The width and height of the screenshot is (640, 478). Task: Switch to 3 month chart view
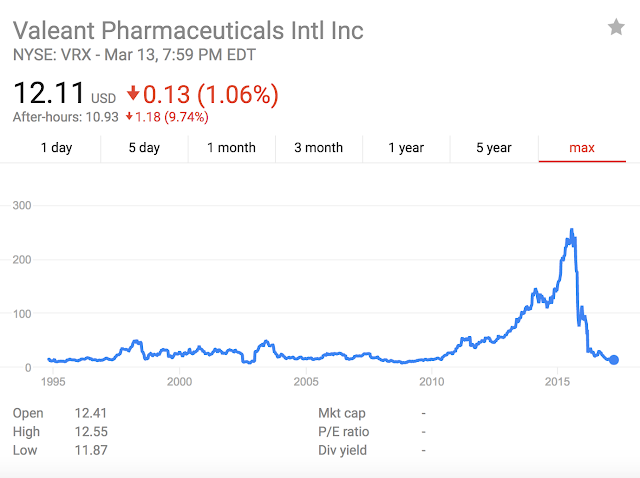click(319, 148)
